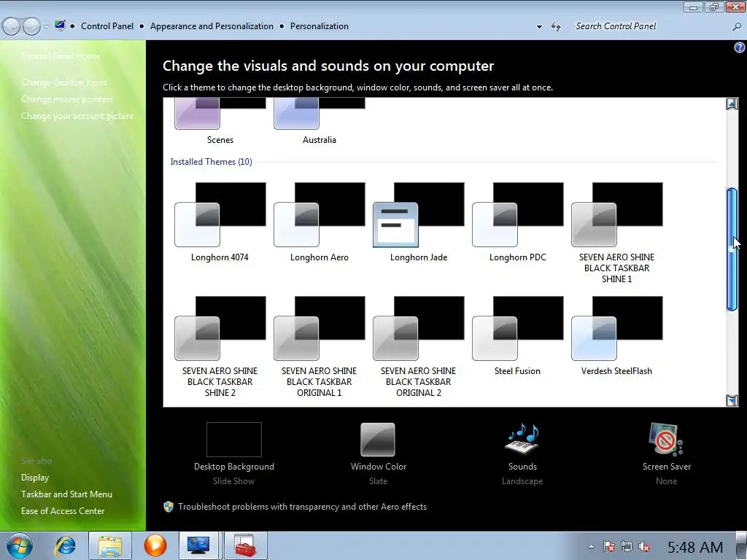747x560 pixels.
Task: Open Desktop Background settings
Action: coord(234,454)
